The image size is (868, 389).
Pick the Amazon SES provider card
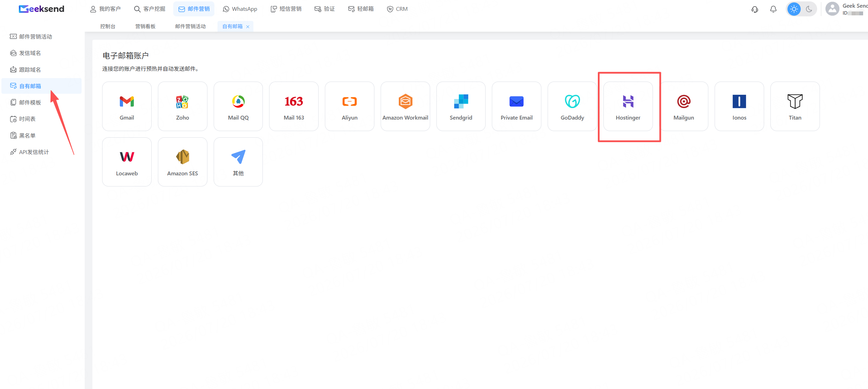(x=182, y=162)
